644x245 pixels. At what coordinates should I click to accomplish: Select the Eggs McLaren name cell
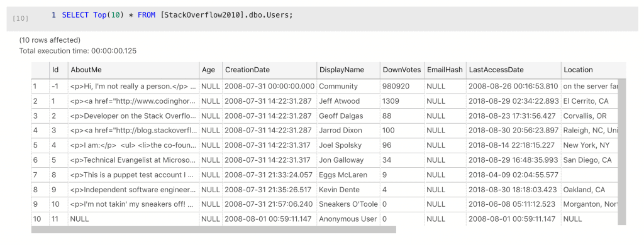(348, 175)
